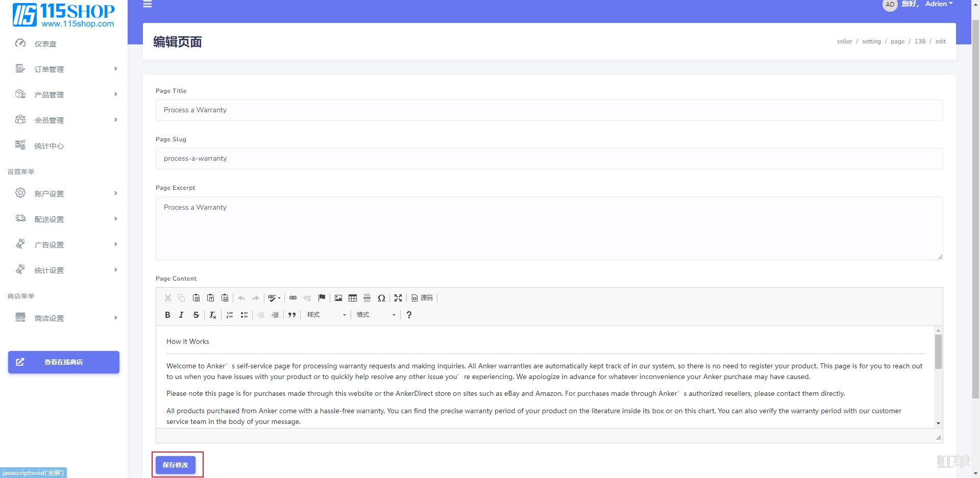This screenshot has height=478, width=980.
Task: Insert a horizontal line
Action: coord(367,298)
